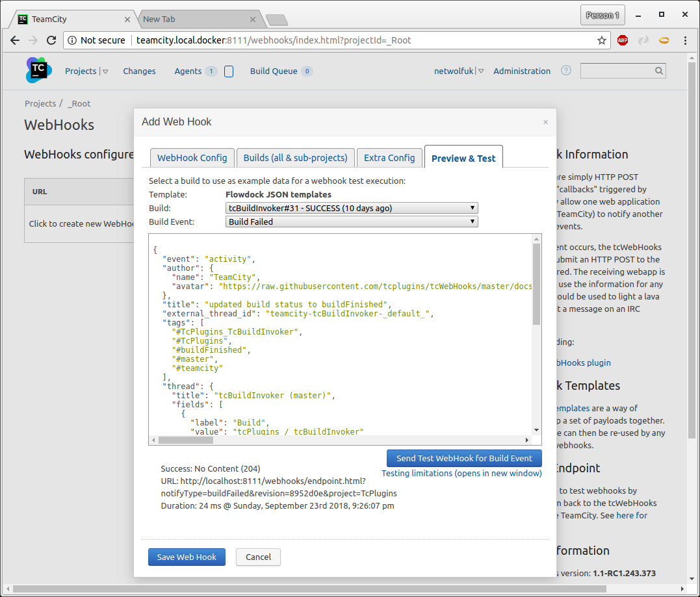Switch to Builds (all & sub-projects) tab
The image size is (700, 597).
coord(296,157)
